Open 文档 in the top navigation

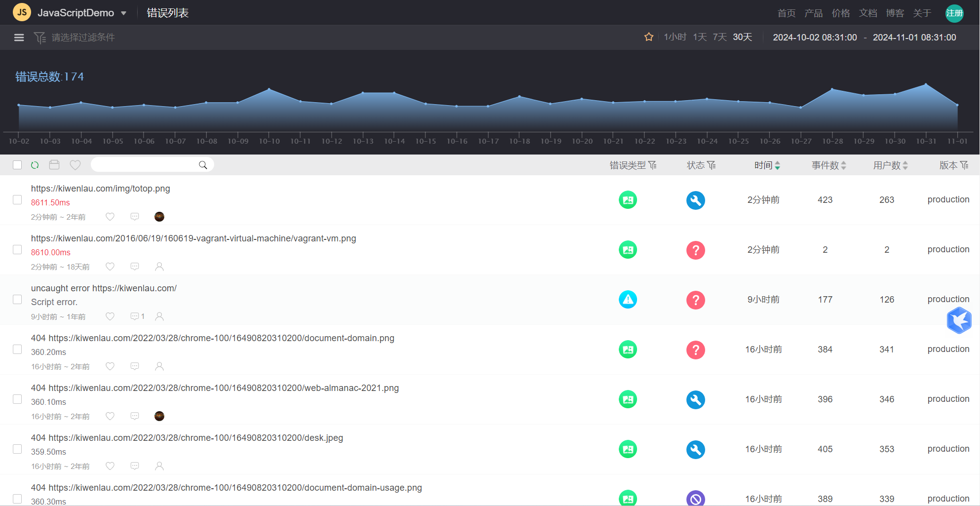click(x=868, y=13)
